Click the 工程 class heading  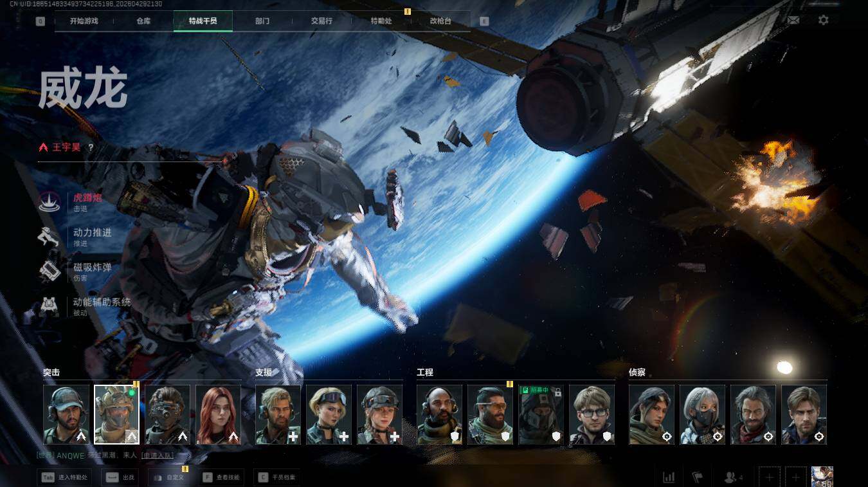(425, 372)
